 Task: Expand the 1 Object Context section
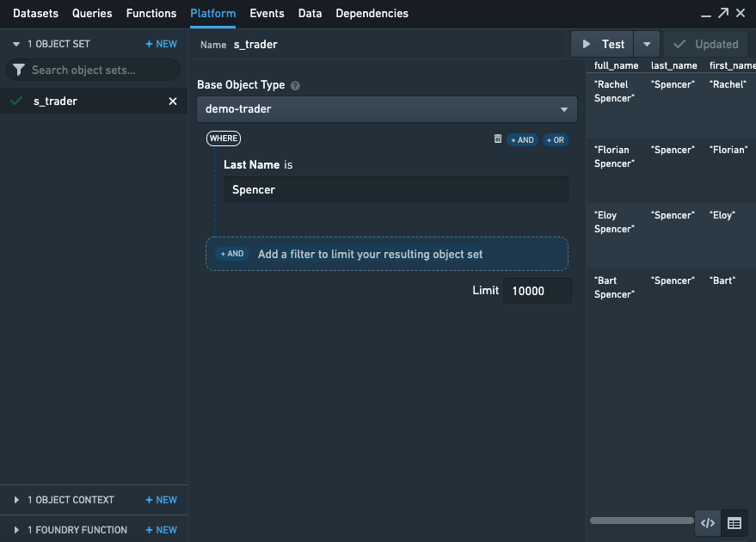coord(16,500)
